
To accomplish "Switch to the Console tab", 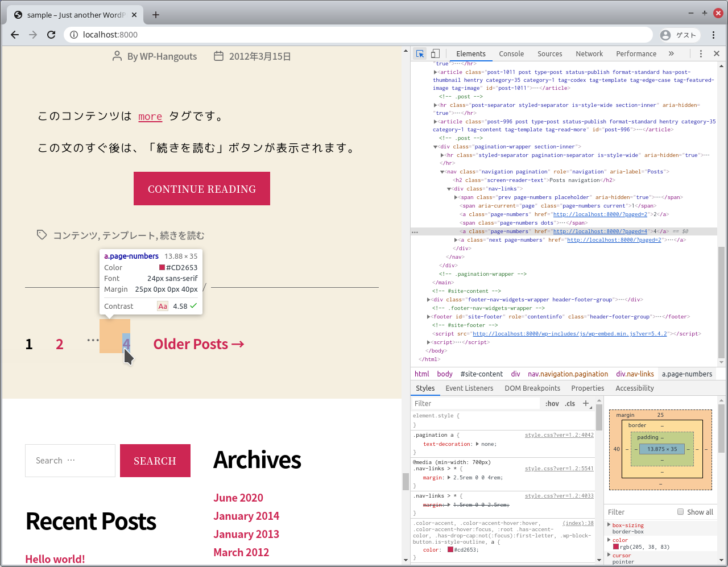I will tap(511, 53).
